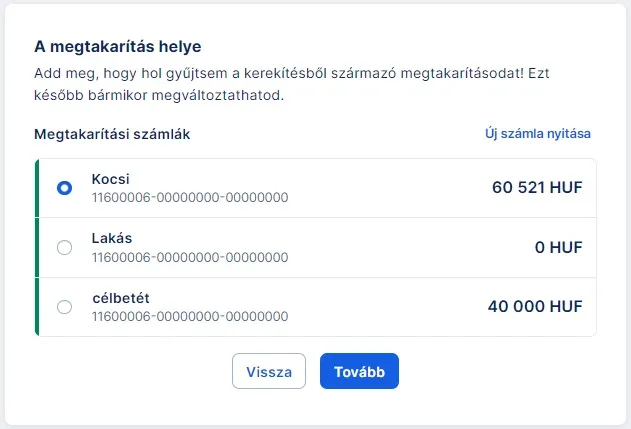Select the célbetét account radio button
The height and width of the screenshot is (429, 631).
[x=65, y=307]
